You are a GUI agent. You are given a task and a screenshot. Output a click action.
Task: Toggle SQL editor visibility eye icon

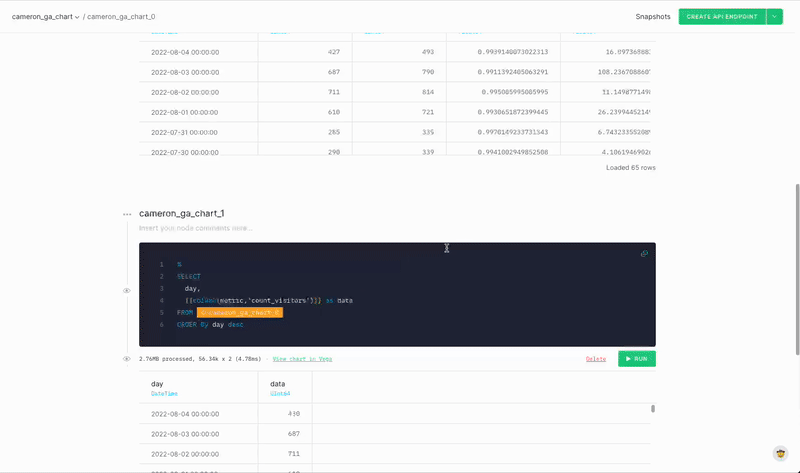coord(127,291)
